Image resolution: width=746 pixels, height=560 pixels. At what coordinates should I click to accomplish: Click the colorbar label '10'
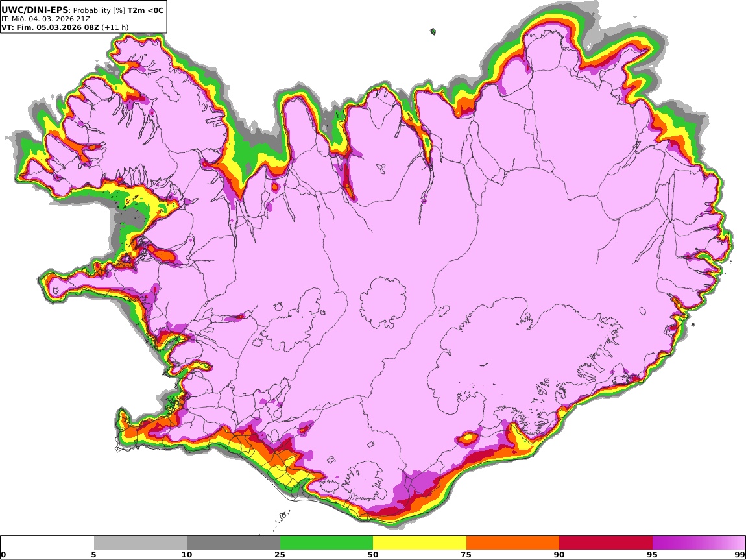click(187, 555)
